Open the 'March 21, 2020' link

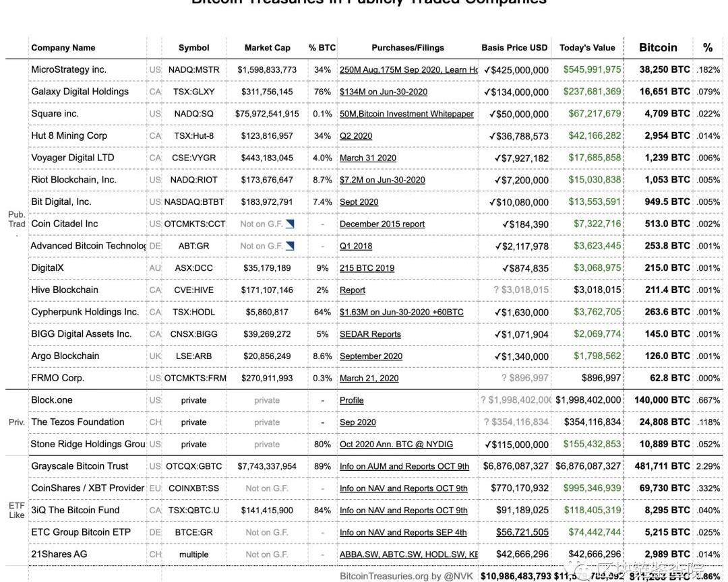pyautogui.click(x=369, y=379)
